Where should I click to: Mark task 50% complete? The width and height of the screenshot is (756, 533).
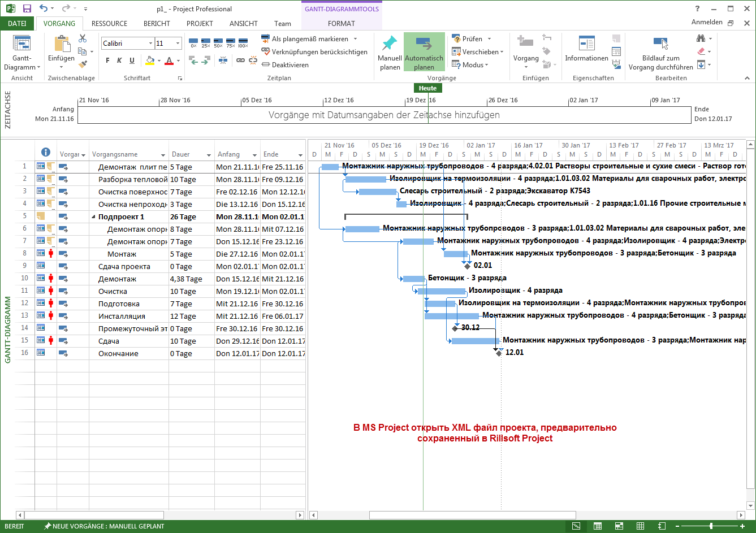point(218,43)
